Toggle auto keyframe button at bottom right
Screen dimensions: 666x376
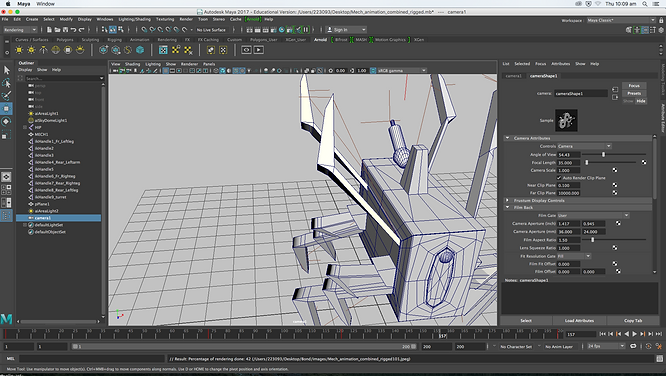(649, 346)
